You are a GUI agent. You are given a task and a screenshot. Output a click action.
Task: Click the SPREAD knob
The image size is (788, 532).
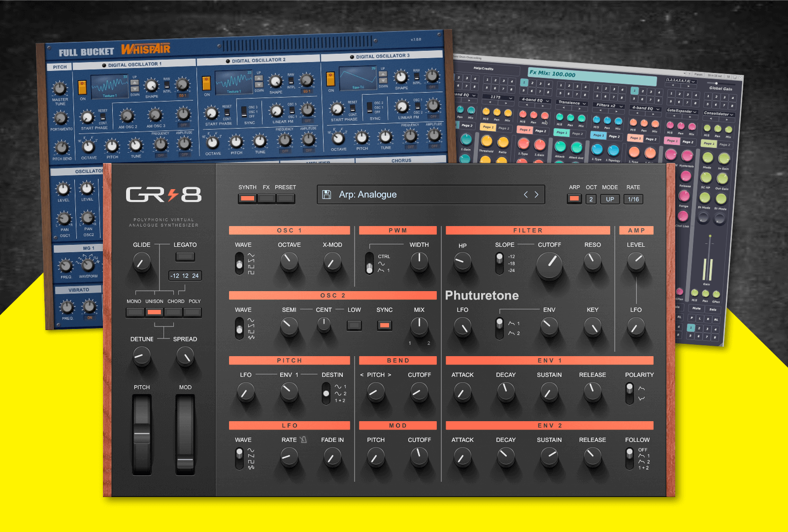(185, 356)
